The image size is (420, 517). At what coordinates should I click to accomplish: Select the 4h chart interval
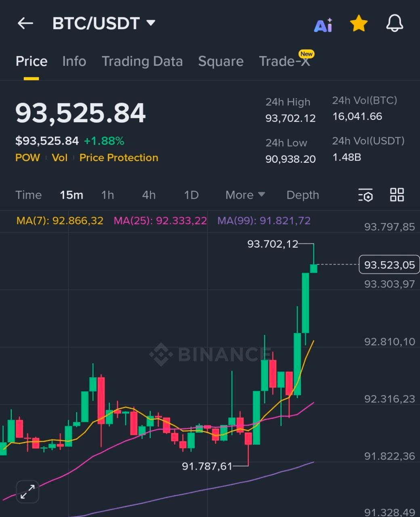(149, 195)
